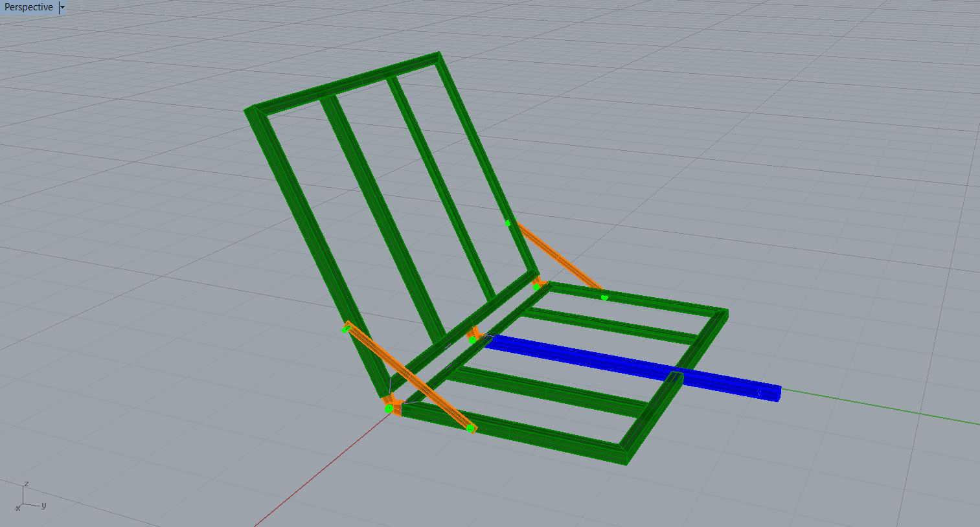Viewport: 980px width, 527px height.
Task: Pick the green point on the right seat rail
Action: [604, 298]
